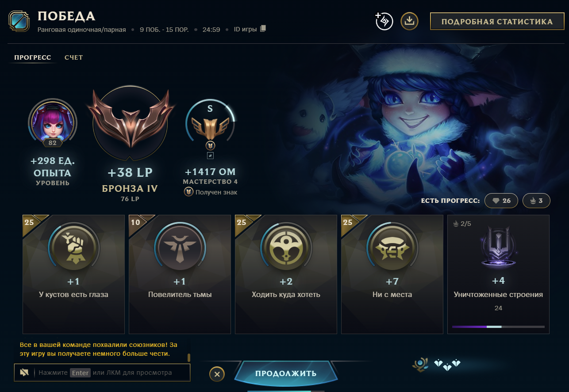This screenshot has height=392, width=569.
Task: Click the highlights plus icon near top right
Action: 384,21
